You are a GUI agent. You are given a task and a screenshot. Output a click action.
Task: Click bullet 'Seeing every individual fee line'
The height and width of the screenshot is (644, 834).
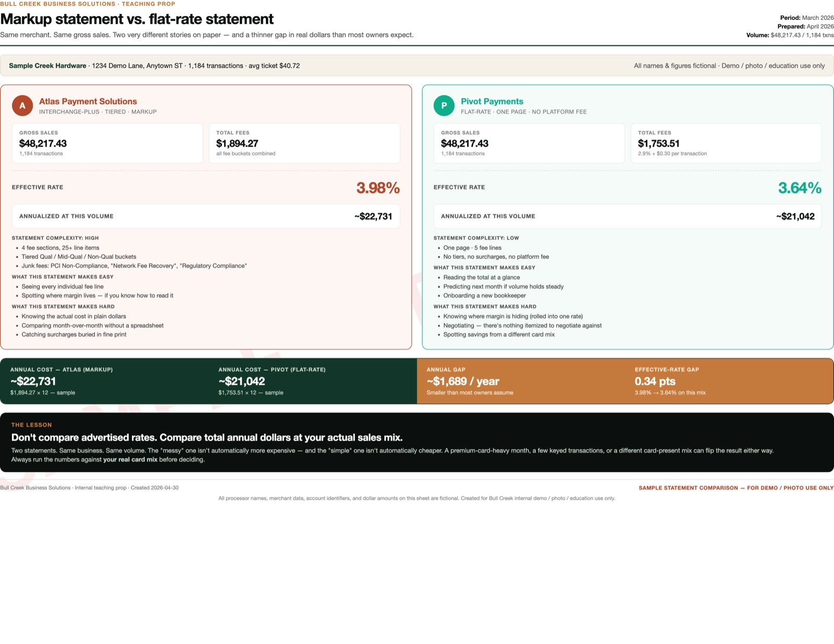(63, 287)
